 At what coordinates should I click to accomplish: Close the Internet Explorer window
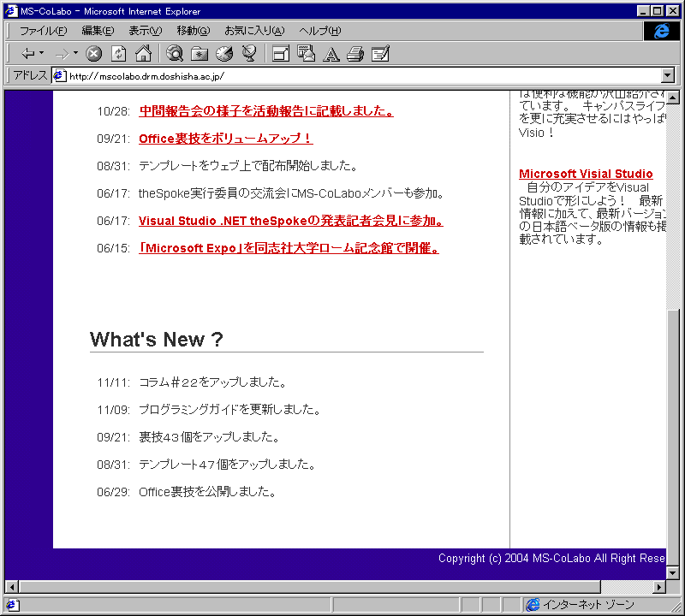tap(673, 11)
